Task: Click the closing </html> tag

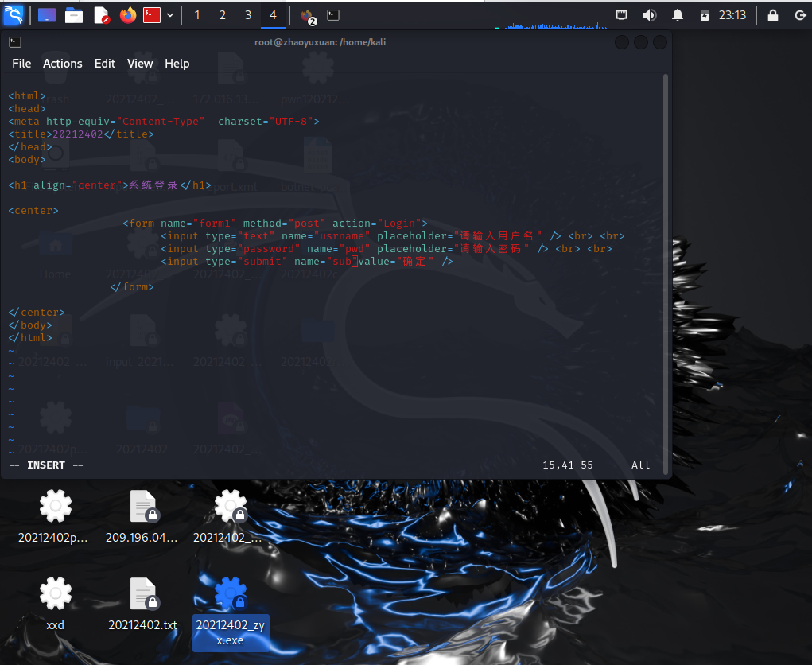Action: (30, 338)
